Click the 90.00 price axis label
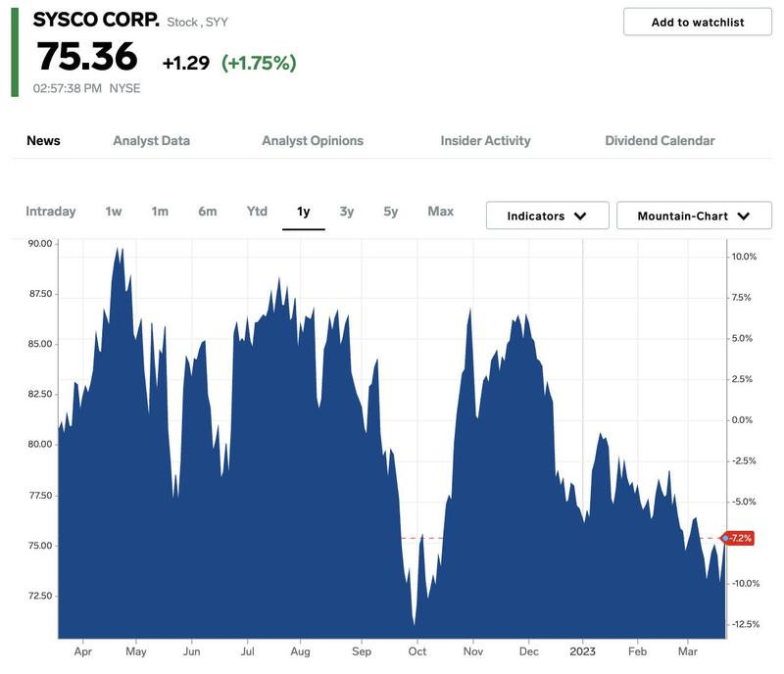Image resolution: width=784 pixels, height=674 pixels. 40,244
